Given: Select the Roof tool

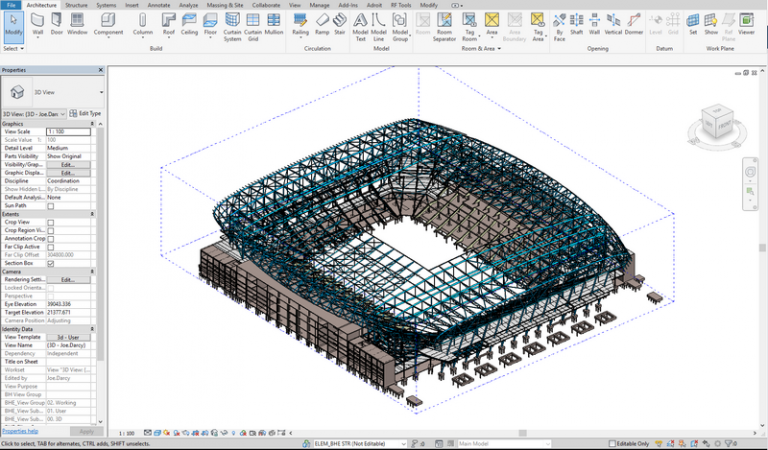Looking at the screenshot, I should pos(168,24).
